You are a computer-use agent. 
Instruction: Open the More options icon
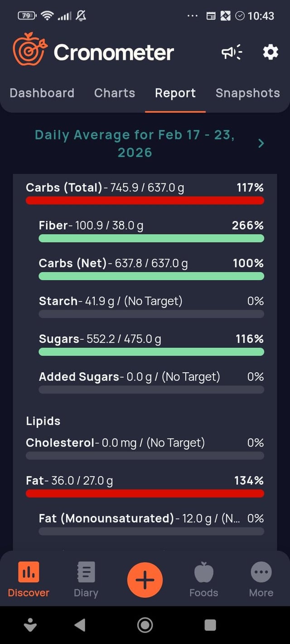coord(261,572)
